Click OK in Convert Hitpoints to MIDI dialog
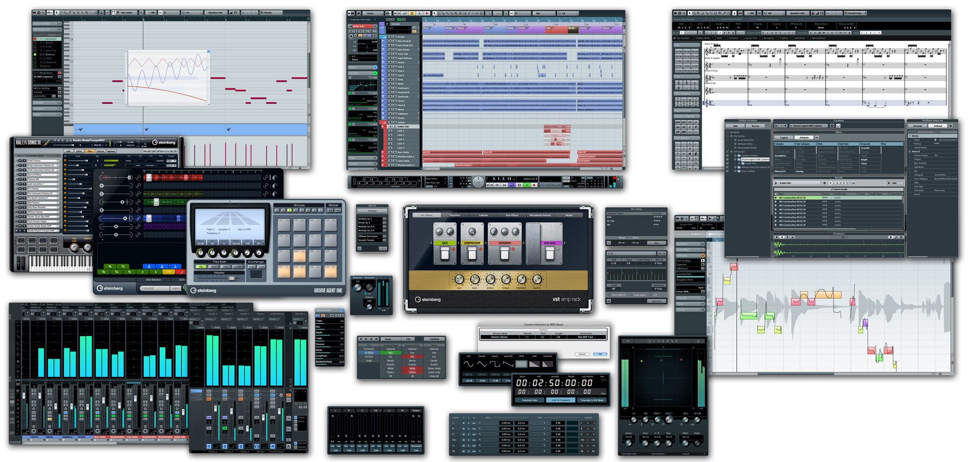Screen dimensions: 980x462 pos(600,354)
